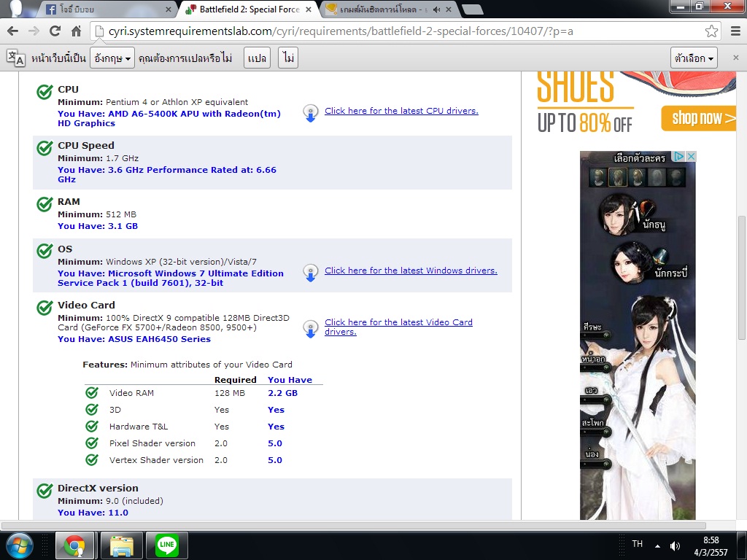Click the green check icon beside CPU
Image resolution: width=747 pixels, height=560 pixels.
point(44,91)
